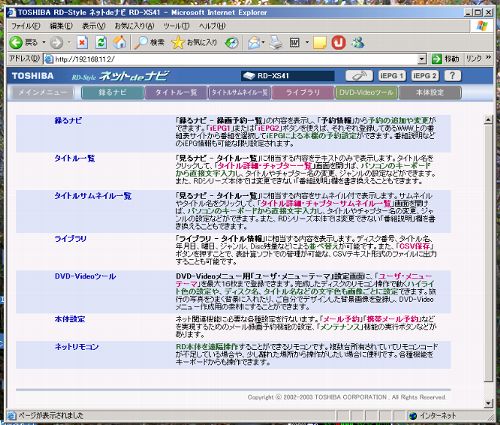Viewport: 500px width, 425px height.
Task: Select the ライブラリ tab
Action: click(303, 93)
